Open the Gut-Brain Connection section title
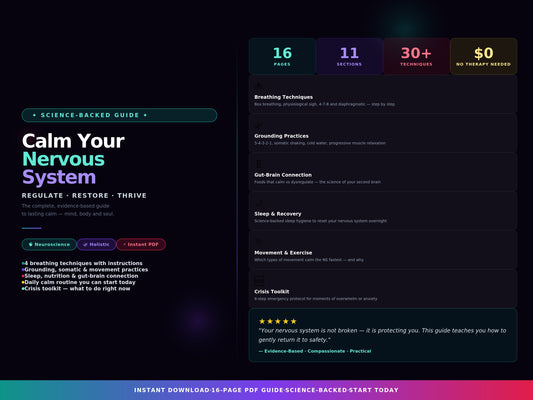This screenshot has height=400, width=533. coord(283,175)
